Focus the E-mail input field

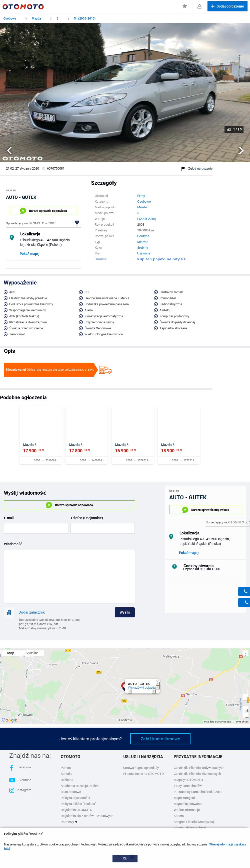pos(36,528)
